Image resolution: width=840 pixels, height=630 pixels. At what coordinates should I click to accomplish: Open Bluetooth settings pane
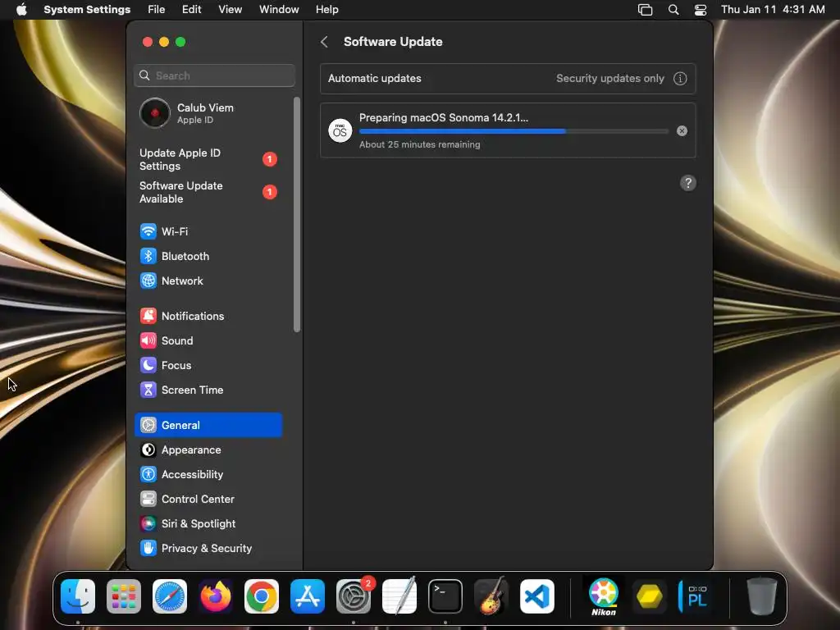click(x=208, y=256)
